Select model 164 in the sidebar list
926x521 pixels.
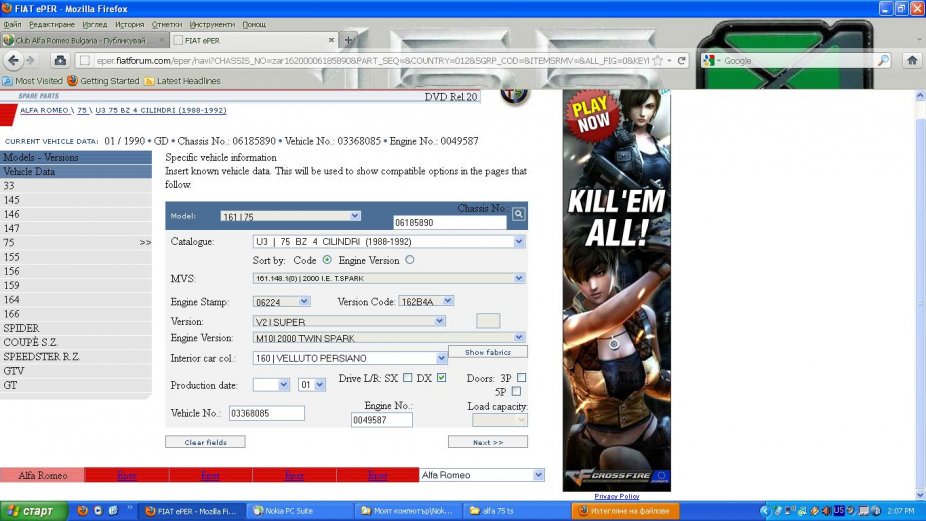tap(10, 299)
